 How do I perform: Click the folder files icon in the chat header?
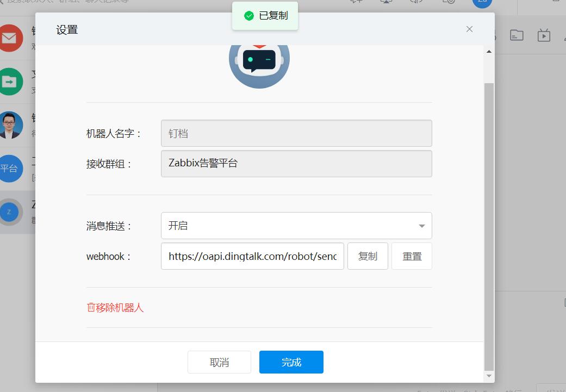click(x=517, y=35)
